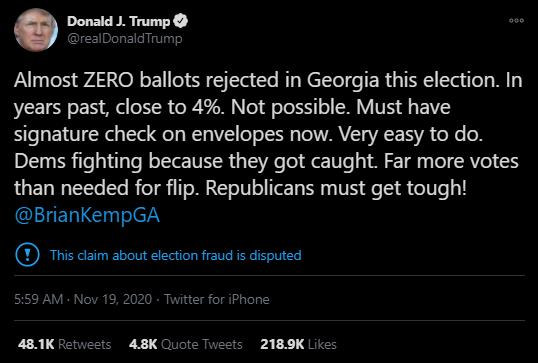538x363 pixels.
Task: View the 4.8K Quote Tweets
Action: (x=186, y=344)
